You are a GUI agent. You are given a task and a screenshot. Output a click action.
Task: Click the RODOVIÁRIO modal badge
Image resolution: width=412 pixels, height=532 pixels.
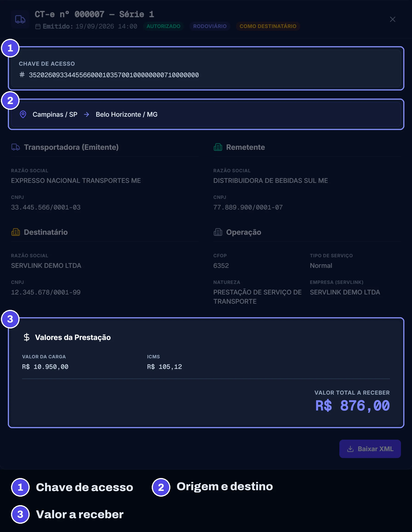(x=210, y=26)
